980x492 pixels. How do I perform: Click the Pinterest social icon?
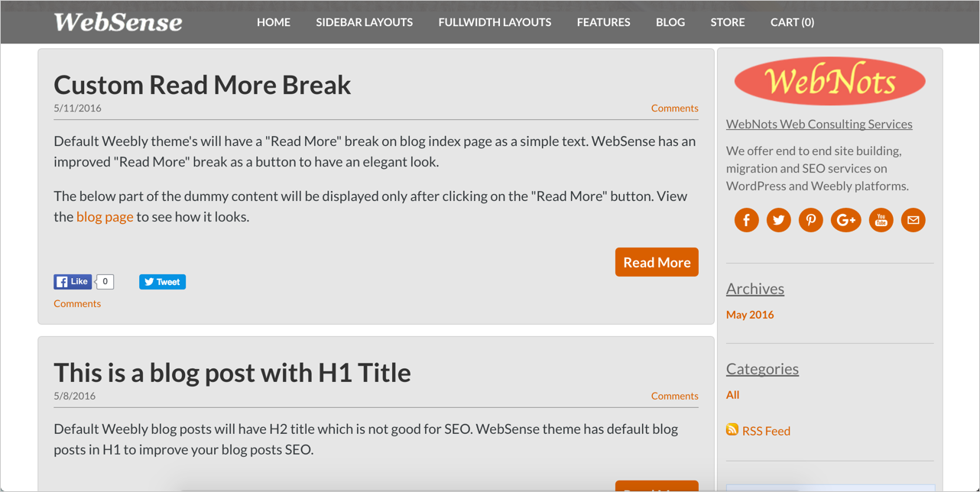pyautogui.click(x=810, y=220)
